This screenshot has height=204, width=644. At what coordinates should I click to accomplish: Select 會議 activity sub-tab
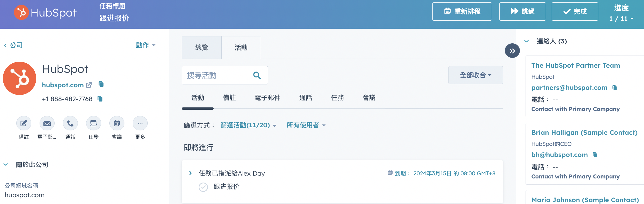369,98
